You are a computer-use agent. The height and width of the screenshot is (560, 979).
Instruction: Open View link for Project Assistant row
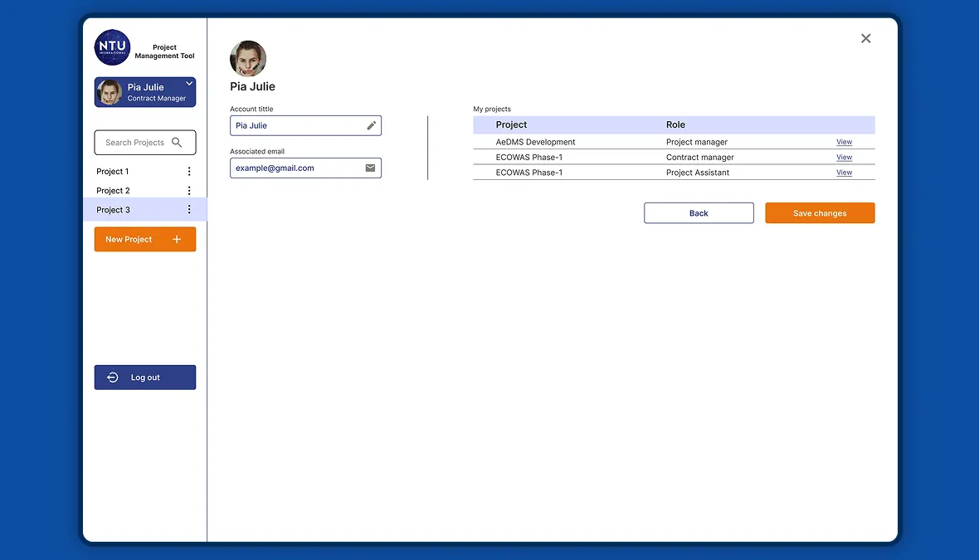coord(844,173)
